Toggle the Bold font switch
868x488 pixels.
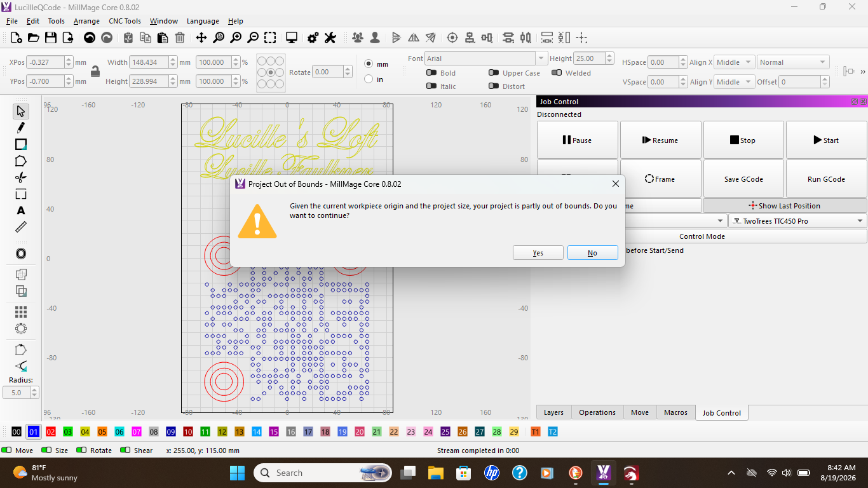431,73
